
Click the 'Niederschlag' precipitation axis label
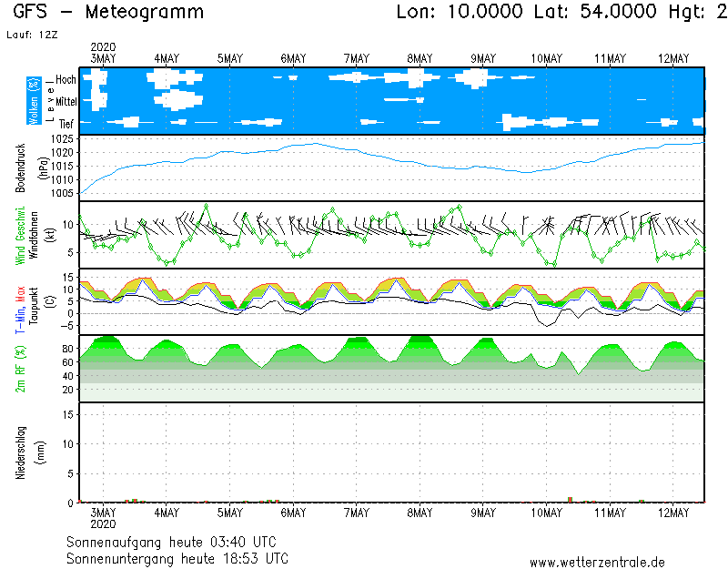point(20,452)
